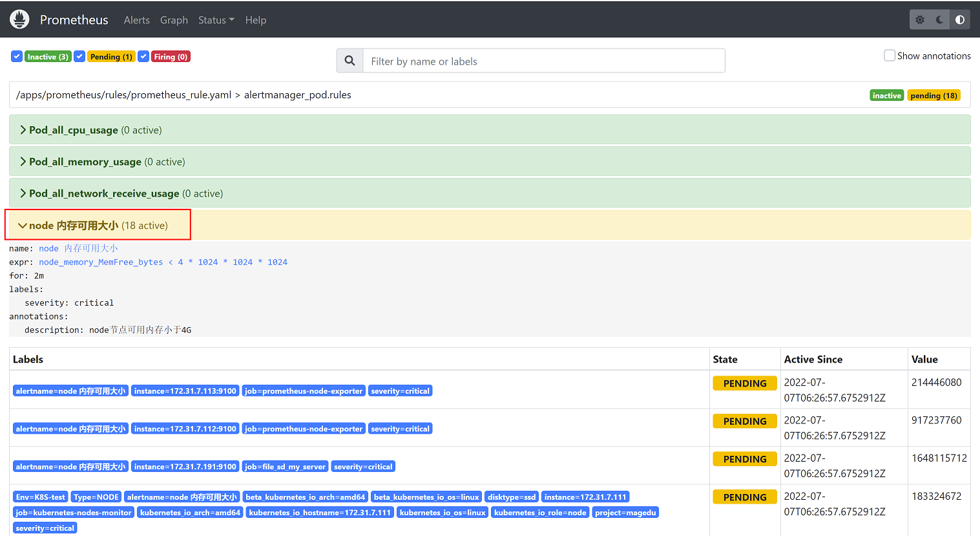The image size is (980, 536).
Task: Toggle the Pending (1) filter checkbox
Action: 79,57
